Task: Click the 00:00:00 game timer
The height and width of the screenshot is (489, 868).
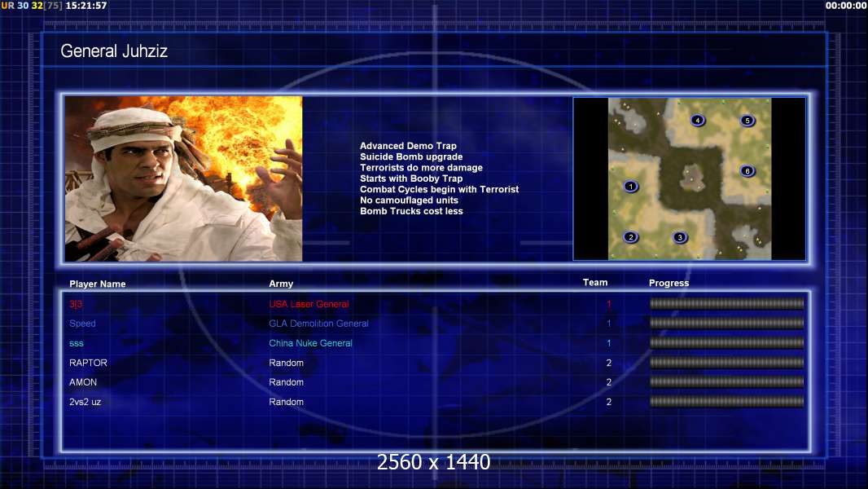Action: (x=846, y=6)
